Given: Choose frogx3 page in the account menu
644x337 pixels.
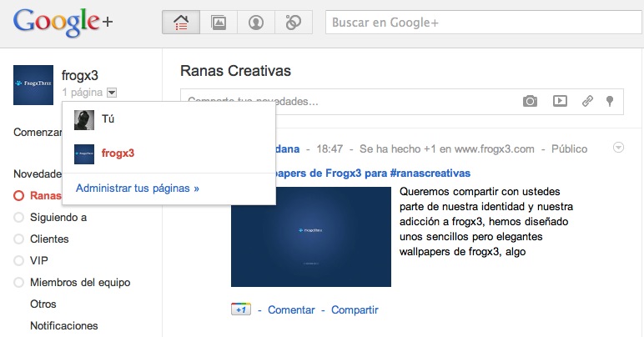Looking at the screenshot, I should [x=118, y=153].
